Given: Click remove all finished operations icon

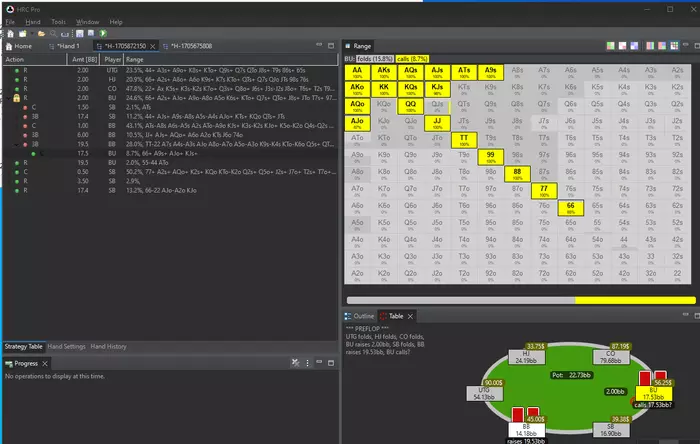Looking at the screenshot, I should point(296,363).
